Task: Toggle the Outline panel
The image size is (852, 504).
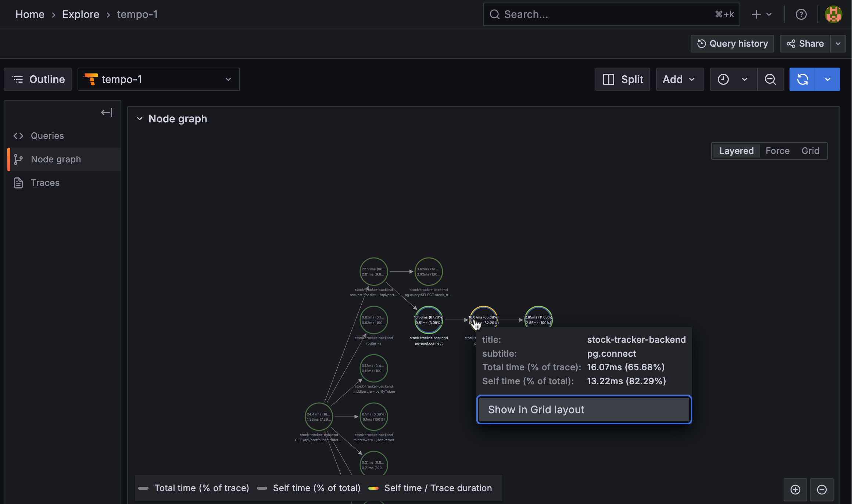Action: coord(38,79)
